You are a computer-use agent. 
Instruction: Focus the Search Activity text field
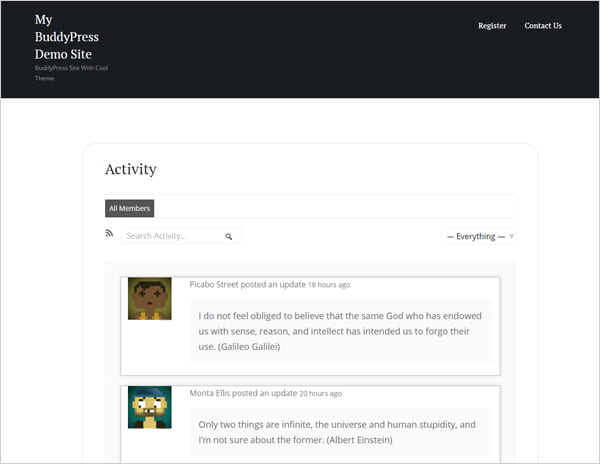click(x=170, y=236)
